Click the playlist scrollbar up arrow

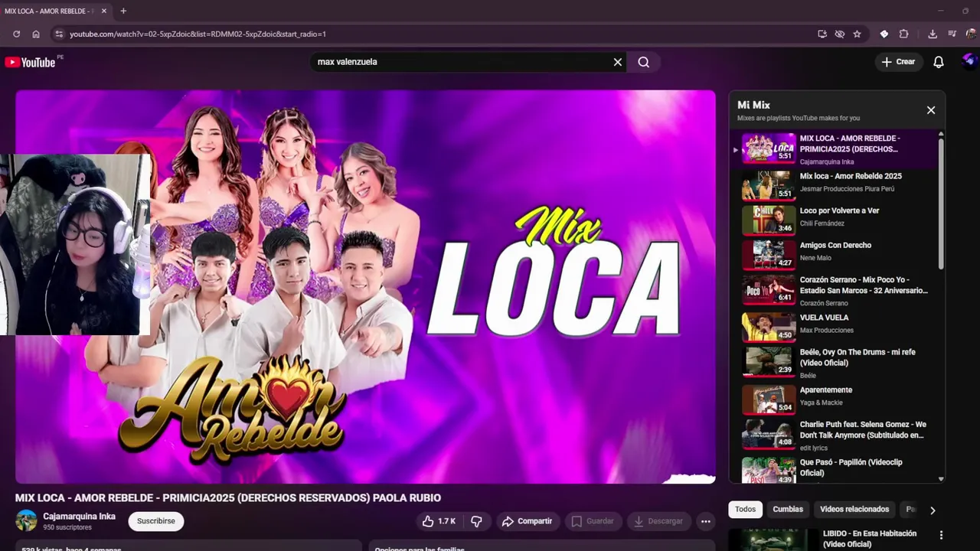941,135
